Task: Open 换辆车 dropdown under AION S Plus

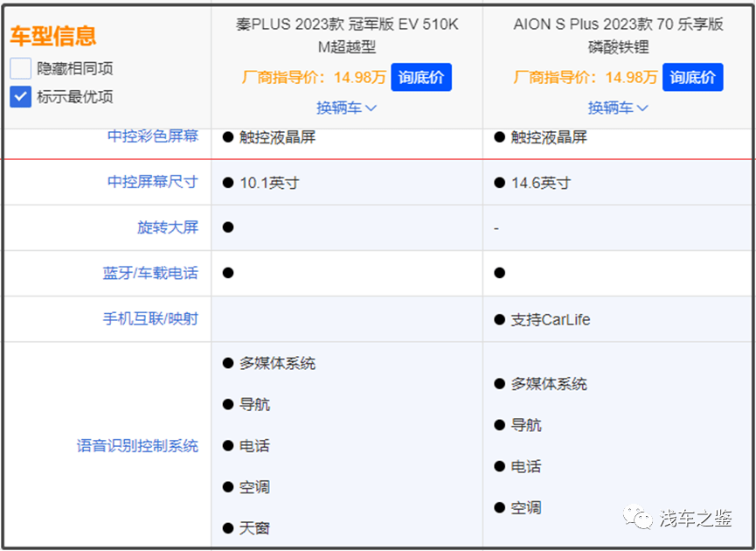Action: click(618, 108)
